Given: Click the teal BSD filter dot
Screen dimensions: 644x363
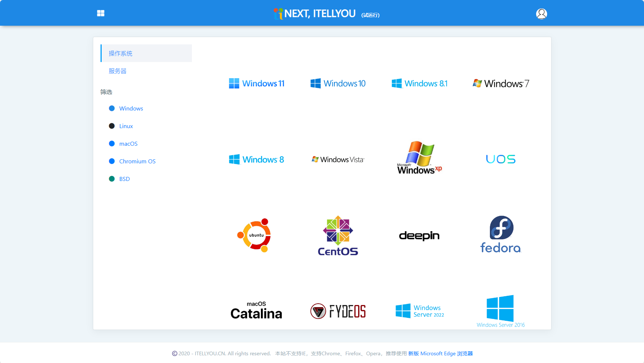Looking at the screenshot, I should [112, 179].
